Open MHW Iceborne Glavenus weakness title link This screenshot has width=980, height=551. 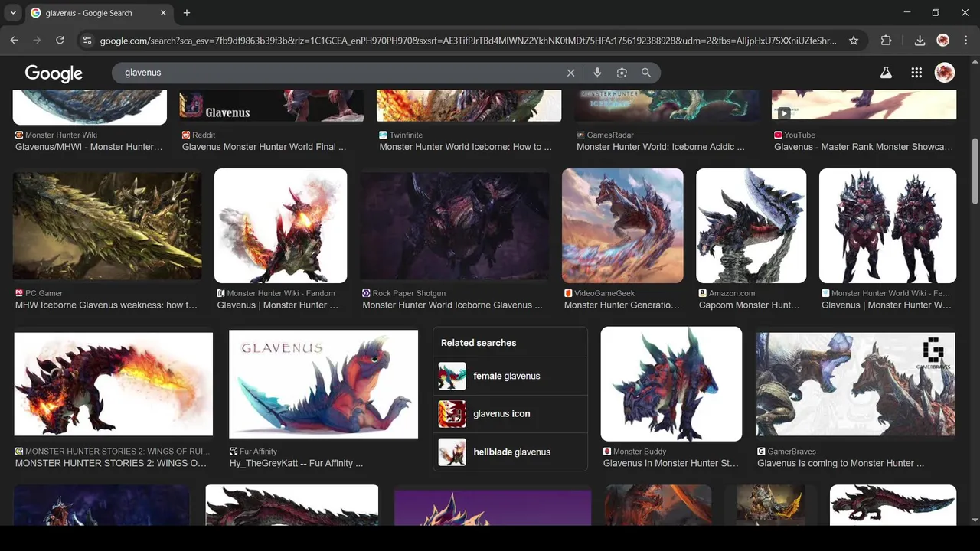coord(106,305)
